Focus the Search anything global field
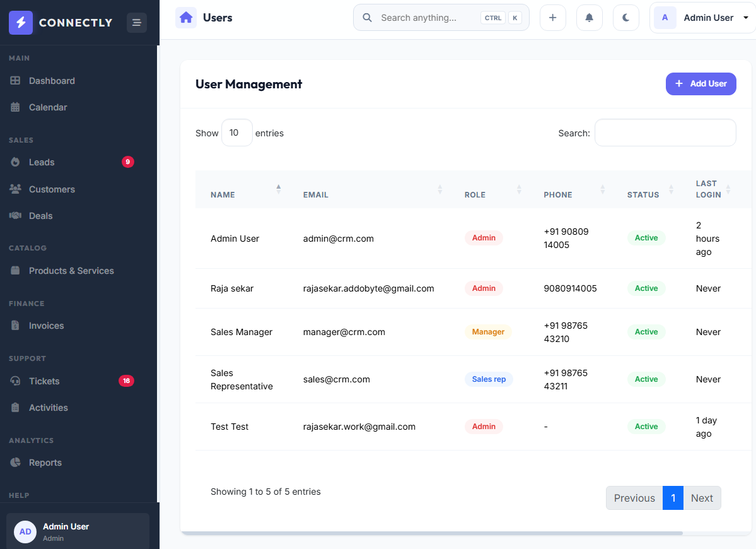This screenshot has width=756, height=549. pos(441,18)
